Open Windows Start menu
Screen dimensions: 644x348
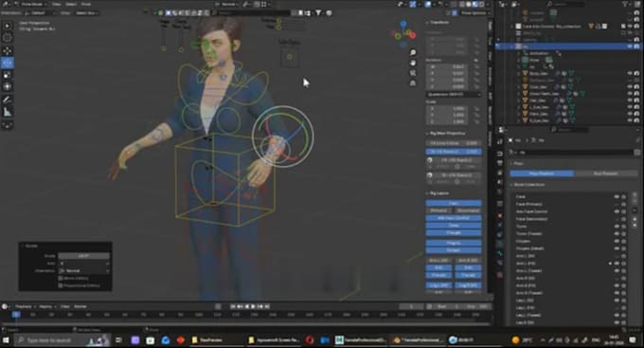pyautogui.click(x=6, y=340)
